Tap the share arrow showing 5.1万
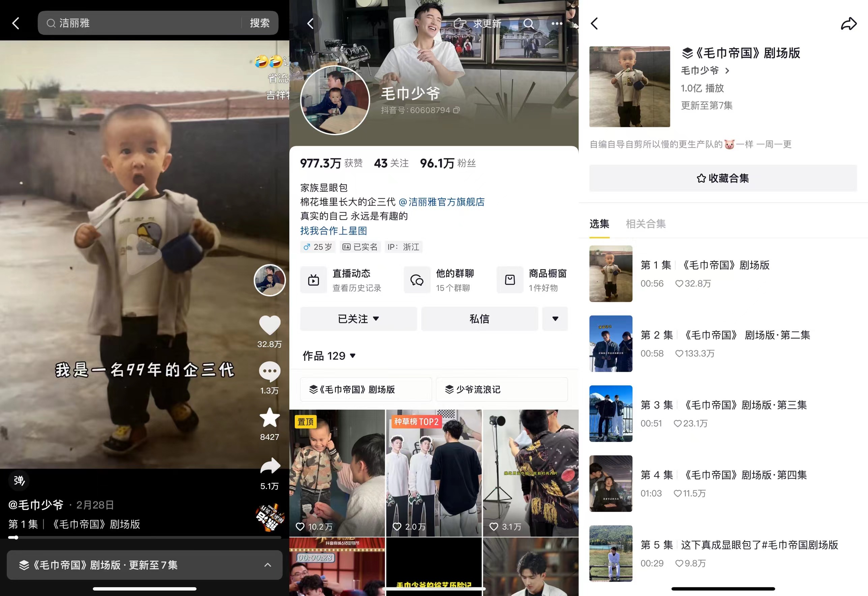 click(x=270, y=466)
